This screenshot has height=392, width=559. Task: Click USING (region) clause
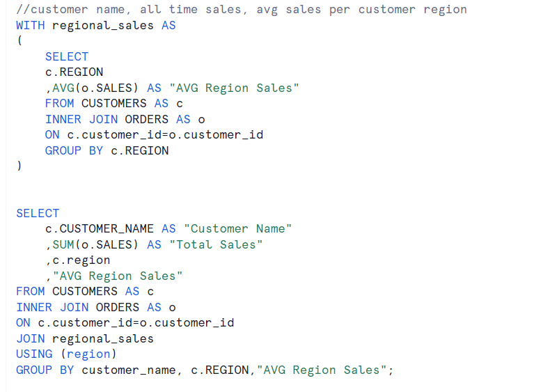66,354
